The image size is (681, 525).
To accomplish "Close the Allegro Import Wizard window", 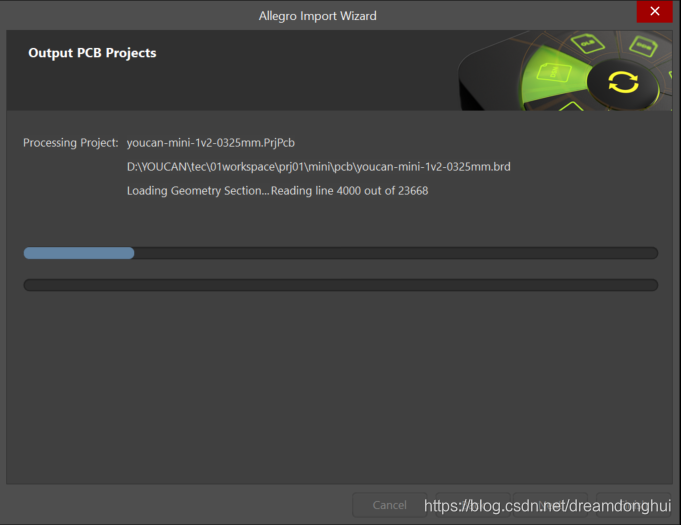I will (654, 12).
